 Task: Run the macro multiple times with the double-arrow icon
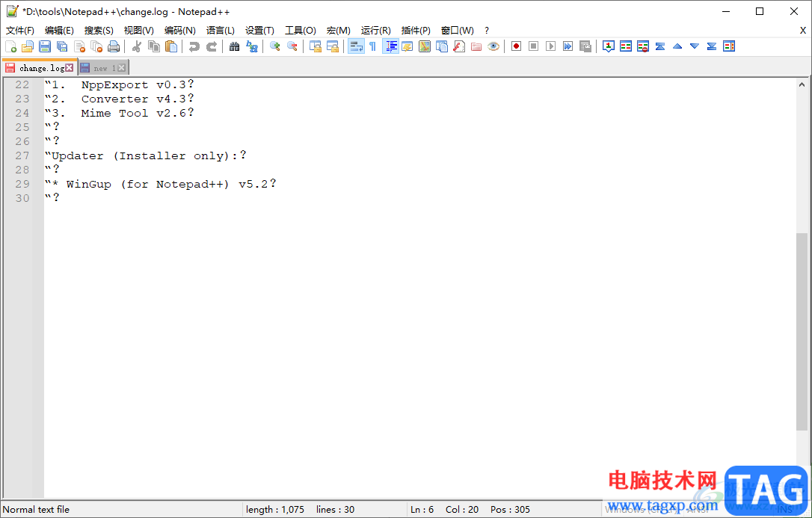[x=568, y=46]
